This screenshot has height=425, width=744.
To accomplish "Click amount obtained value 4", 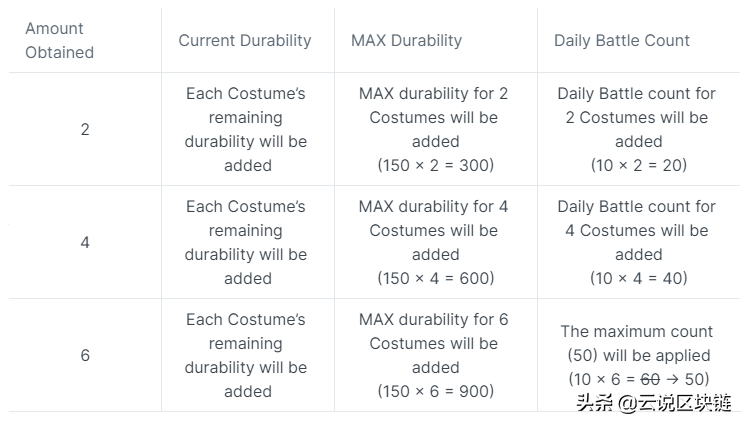I will tap(85, 242).
